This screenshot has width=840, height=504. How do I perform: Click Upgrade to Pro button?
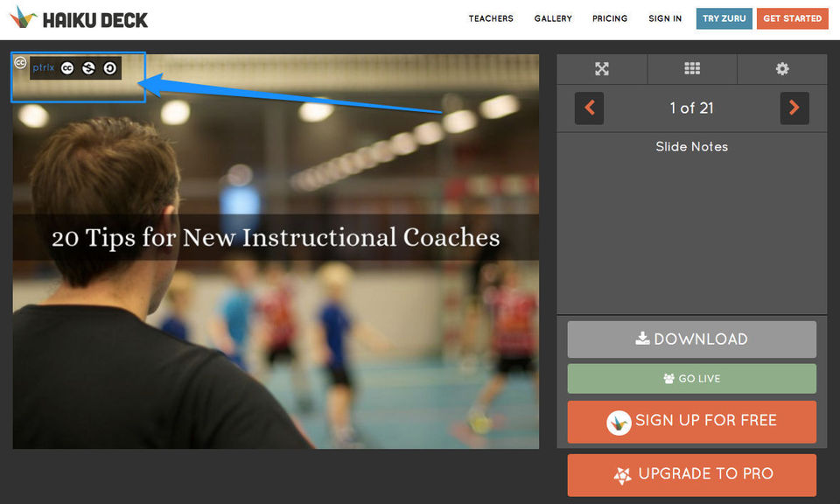(x=691, y=474)
